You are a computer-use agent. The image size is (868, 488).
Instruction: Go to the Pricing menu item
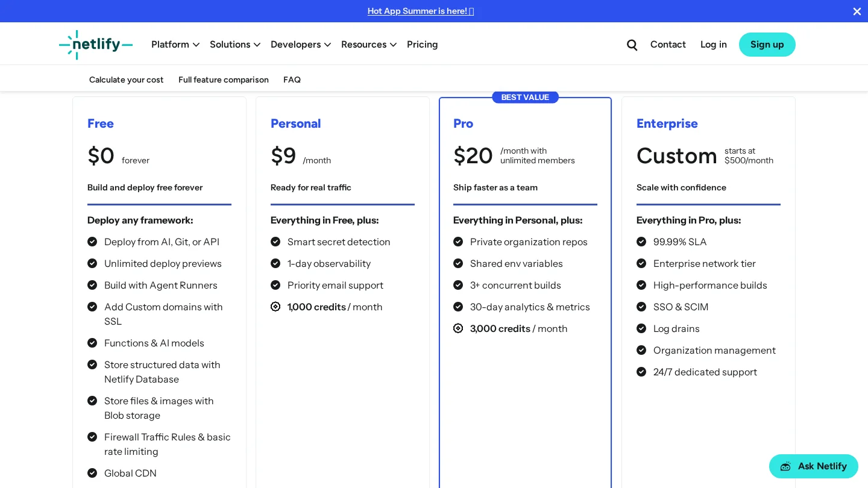click(423, 45)
